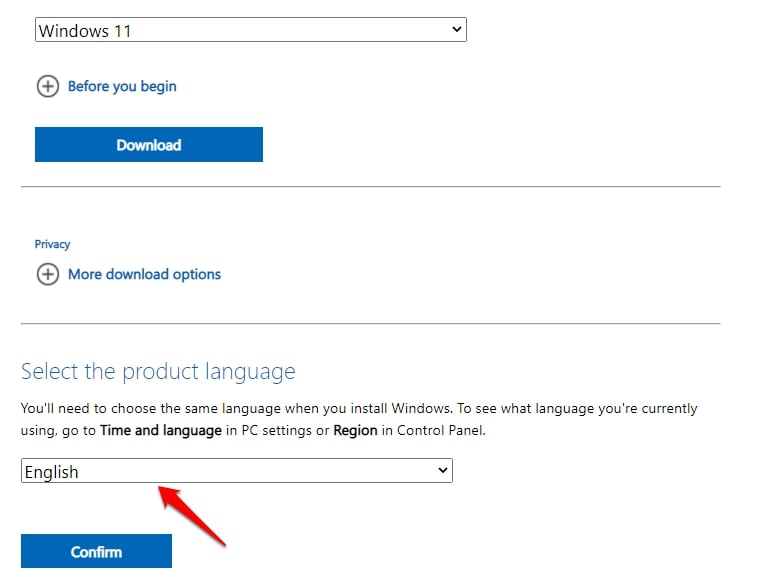Open the Windows 11 edition dropdown
This screenshot has height=577, width=771.
pyautogui.click(x=251, y=30)
